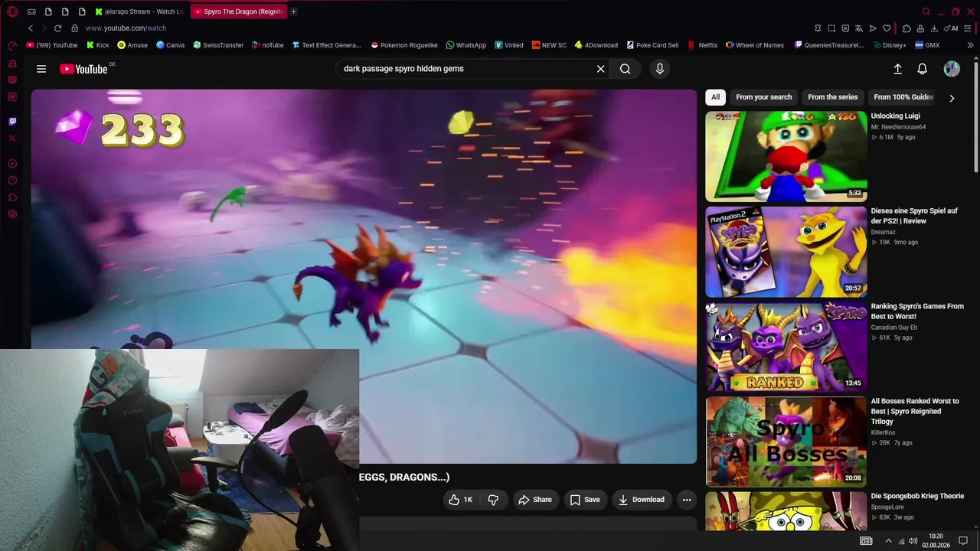
Task: Open the taskbar clock and date
Action: 936,540
